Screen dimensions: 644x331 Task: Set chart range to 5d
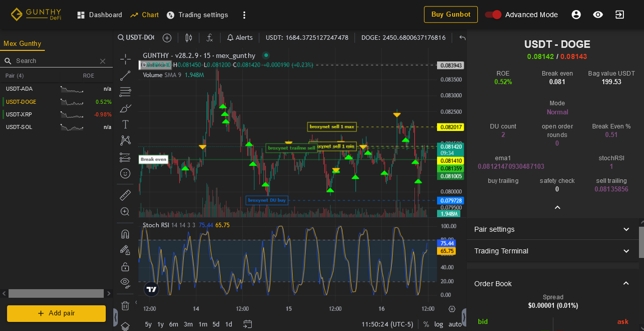[216, 324]
